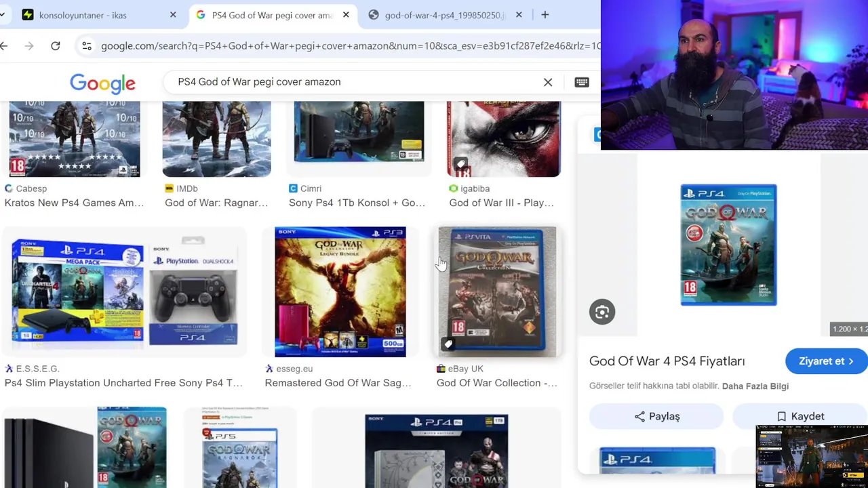This screenshot has height=488, width=868.
Task: Click the igabiba source label
Action: pos(475,188)
